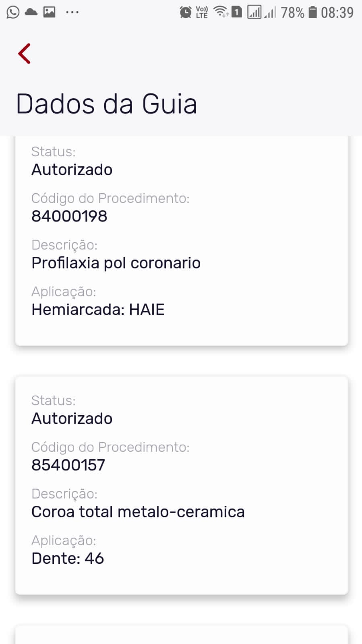This screenshot has width=362, height=644.
Task: Tap the 08:39 clock in status bar
Action: pyautogui.click(x=337, y=13)
